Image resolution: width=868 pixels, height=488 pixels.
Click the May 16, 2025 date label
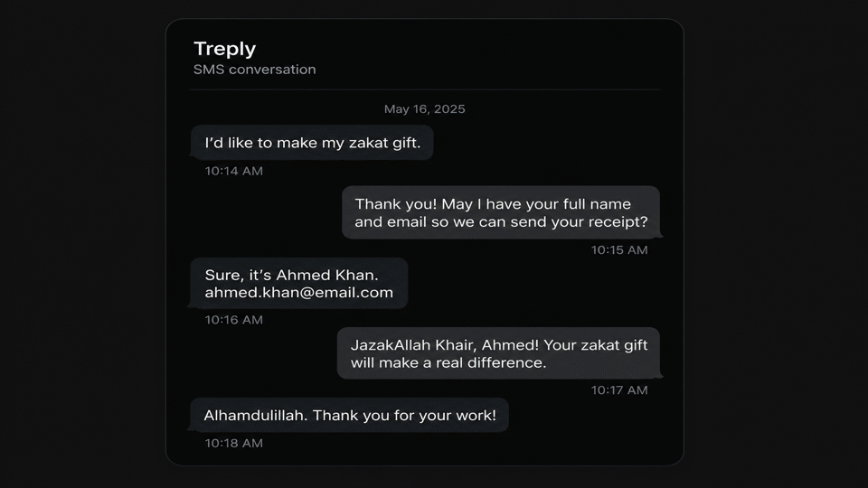(425, 109)
